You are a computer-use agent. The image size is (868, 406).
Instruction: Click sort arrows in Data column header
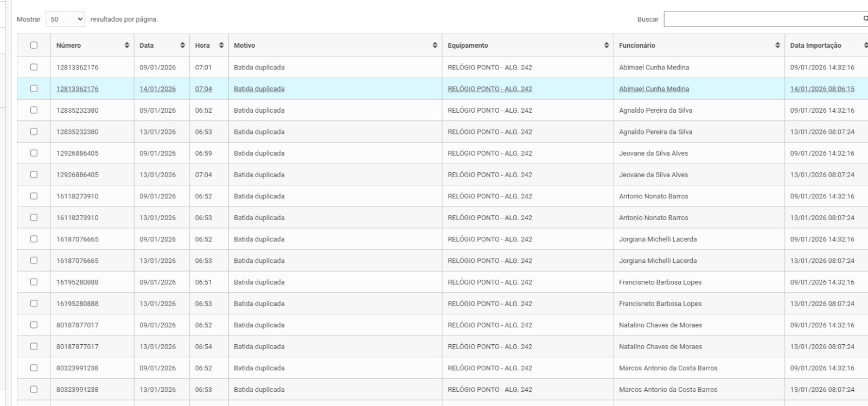click(183, 46)
